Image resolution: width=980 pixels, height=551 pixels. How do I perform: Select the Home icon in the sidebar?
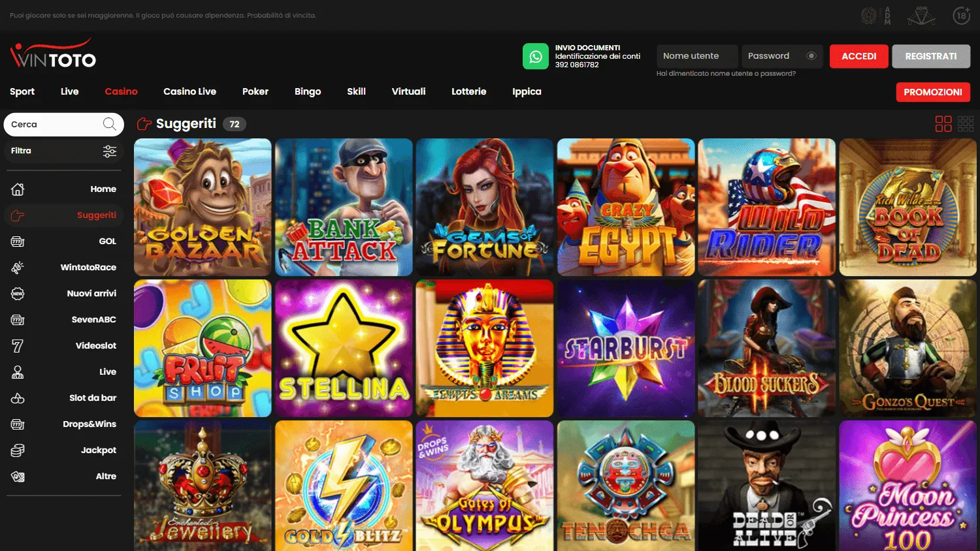click(x=18, y=189)
